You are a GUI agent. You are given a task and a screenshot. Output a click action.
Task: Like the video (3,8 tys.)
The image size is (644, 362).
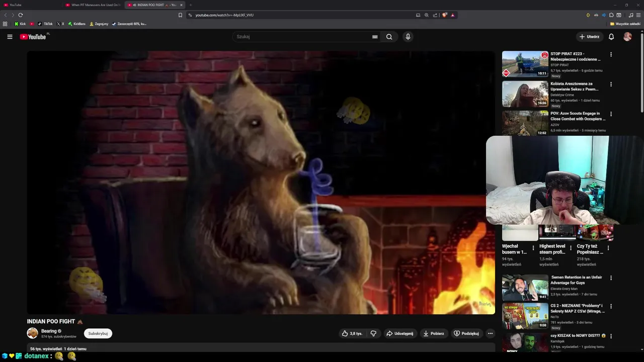pyautogui.click(x=352, y=333)
